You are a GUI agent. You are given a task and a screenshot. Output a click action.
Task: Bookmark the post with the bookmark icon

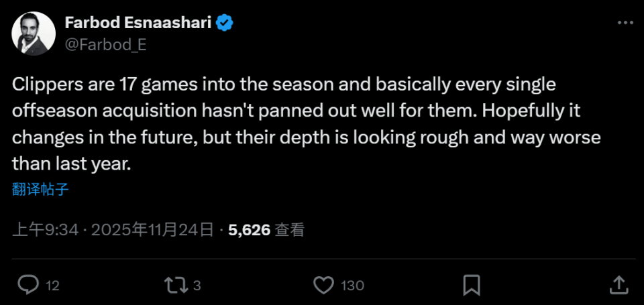point(472,285)
